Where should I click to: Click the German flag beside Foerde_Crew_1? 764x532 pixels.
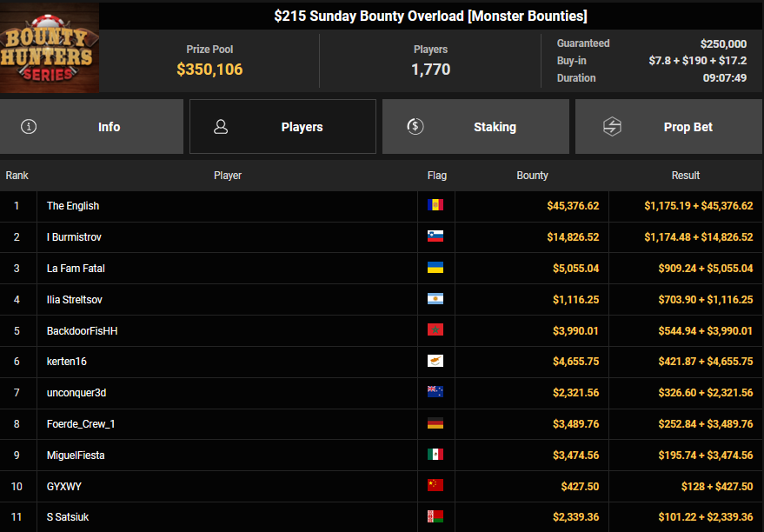click(x=435, y=424)
